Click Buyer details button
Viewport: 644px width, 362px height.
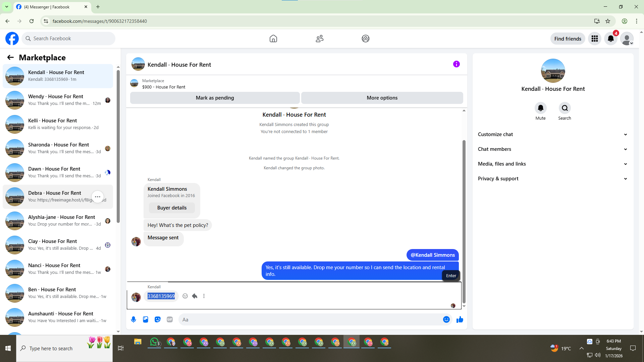click(x=172, y=208)
